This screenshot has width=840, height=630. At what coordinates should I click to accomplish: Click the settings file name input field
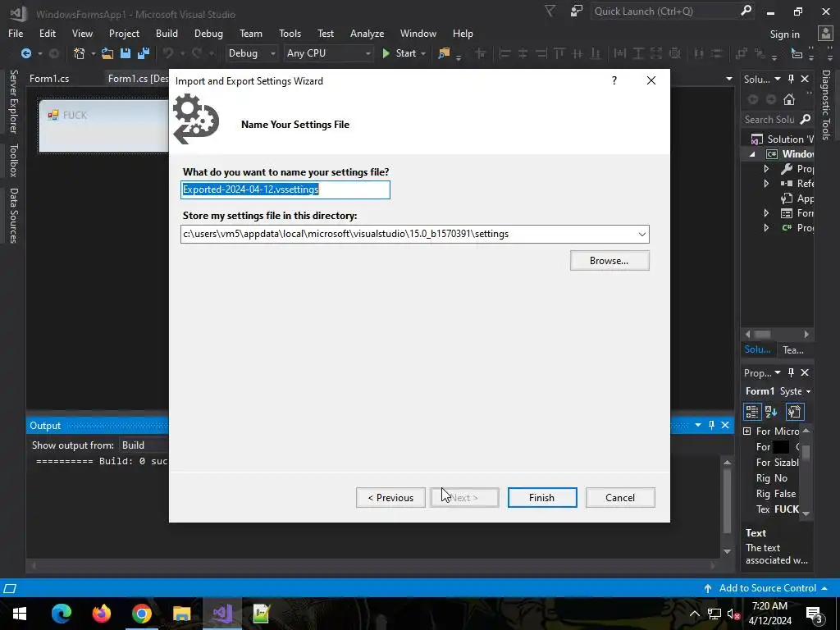tap(285, 189)
